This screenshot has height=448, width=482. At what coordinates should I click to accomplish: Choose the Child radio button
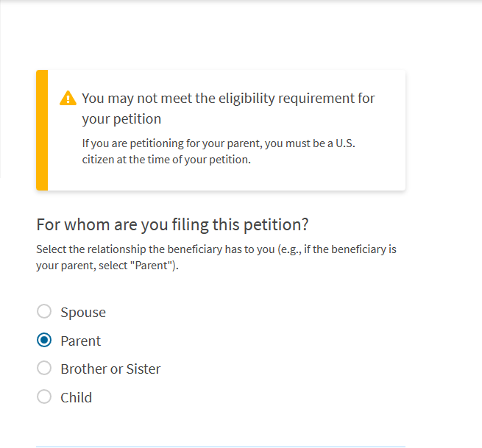pyautogui.click(x=44, y=397)
